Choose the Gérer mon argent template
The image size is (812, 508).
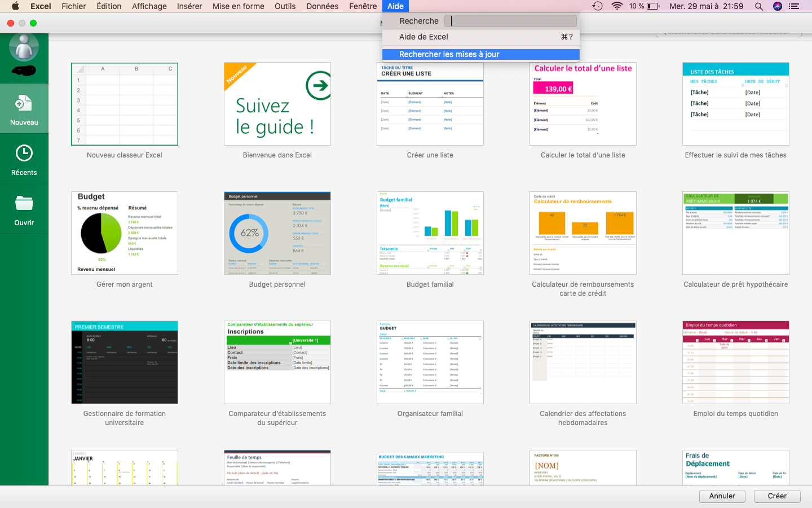pos(125,233)
